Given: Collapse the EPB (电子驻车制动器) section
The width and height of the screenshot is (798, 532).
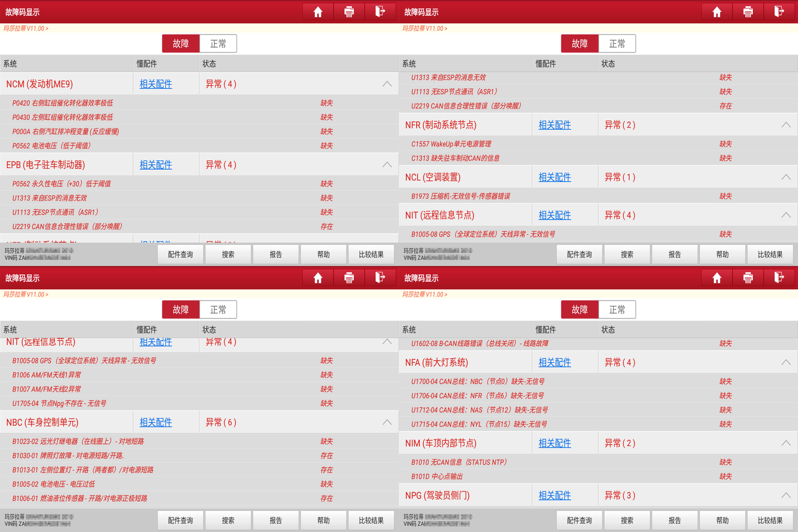Looking at the screenshot, I should pyautogui.click(x=387, y=165).
